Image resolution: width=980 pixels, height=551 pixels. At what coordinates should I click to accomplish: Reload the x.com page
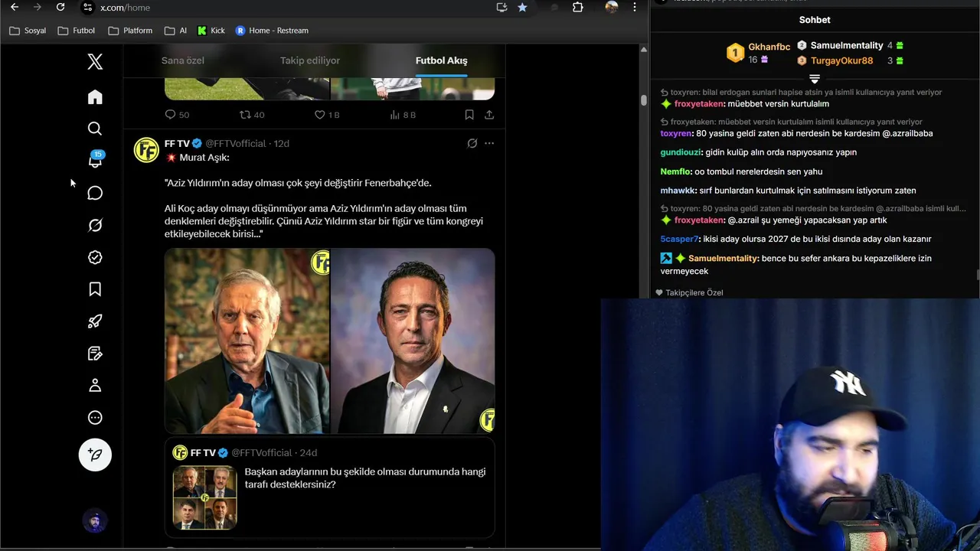pyautogui.click(x=60, y=7)
